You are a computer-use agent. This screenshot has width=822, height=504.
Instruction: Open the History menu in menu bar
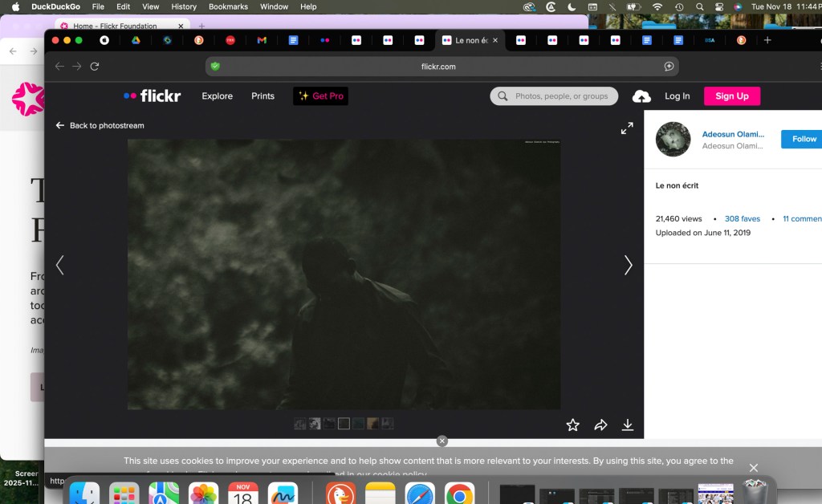coord(184,6)
